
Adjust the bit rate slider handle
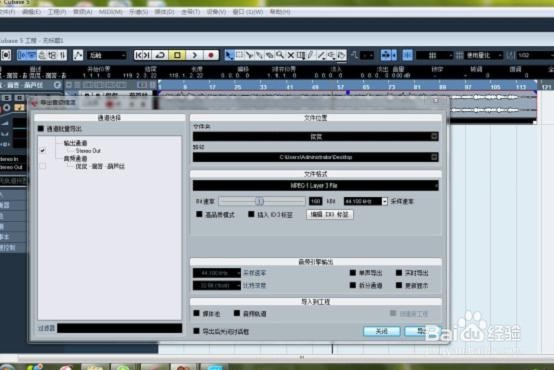(x=259, y=201)
